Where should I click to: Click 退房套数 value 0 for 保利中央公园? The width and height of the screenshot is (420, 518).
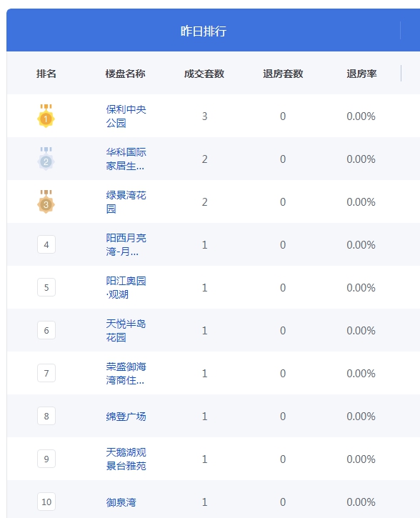pos(283,116)
